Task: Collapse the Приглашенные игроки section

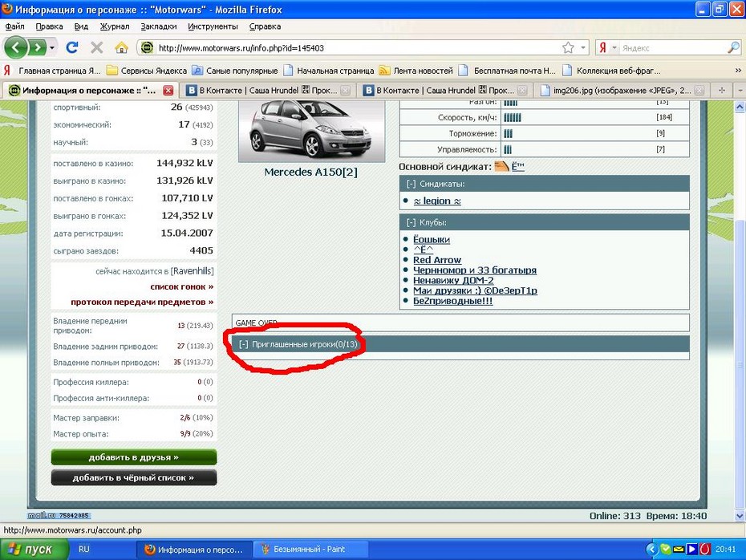Action: coord(243,344)
